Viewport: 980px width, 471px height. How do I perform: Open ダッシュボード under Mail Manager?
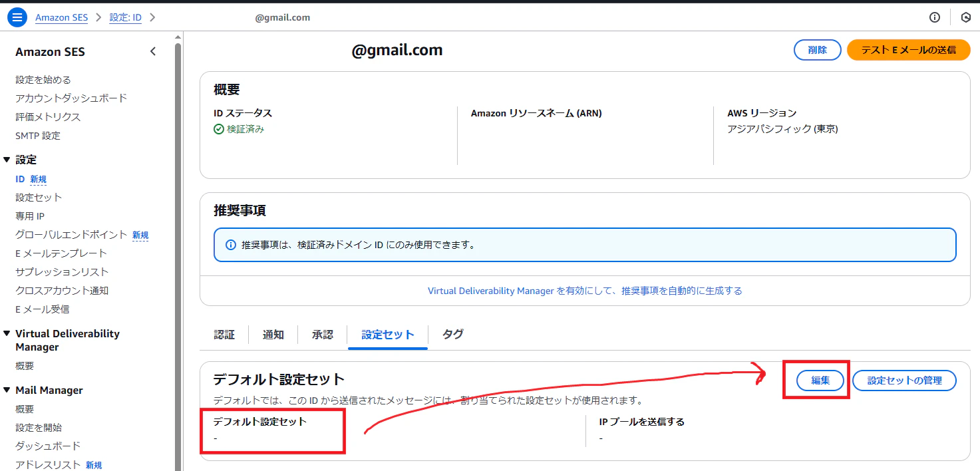pyautogui.click(x=48, y=446)
